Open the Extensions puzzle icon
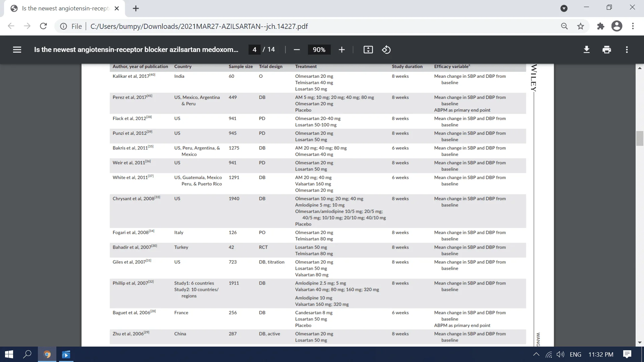The image size is (644, 362). [x=601, y=26]
